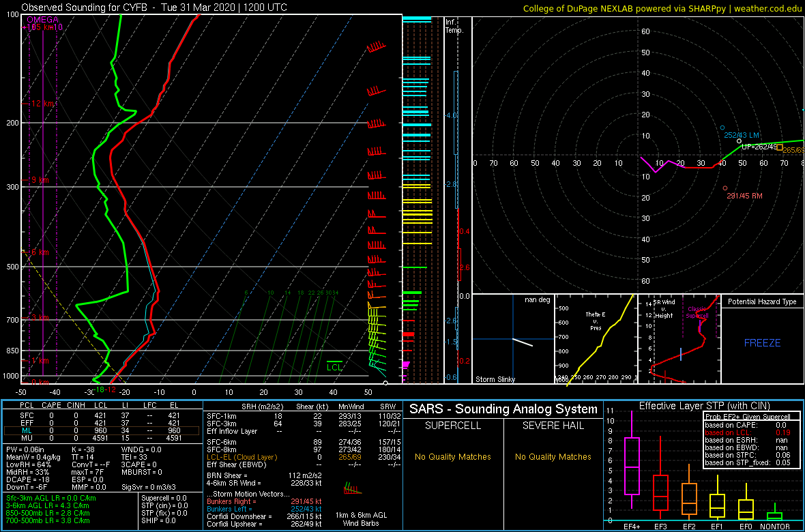Viewport: 805px width, 532px height.
Task: Click the blue FREEZE hazard type
Action: pos(762,342)
